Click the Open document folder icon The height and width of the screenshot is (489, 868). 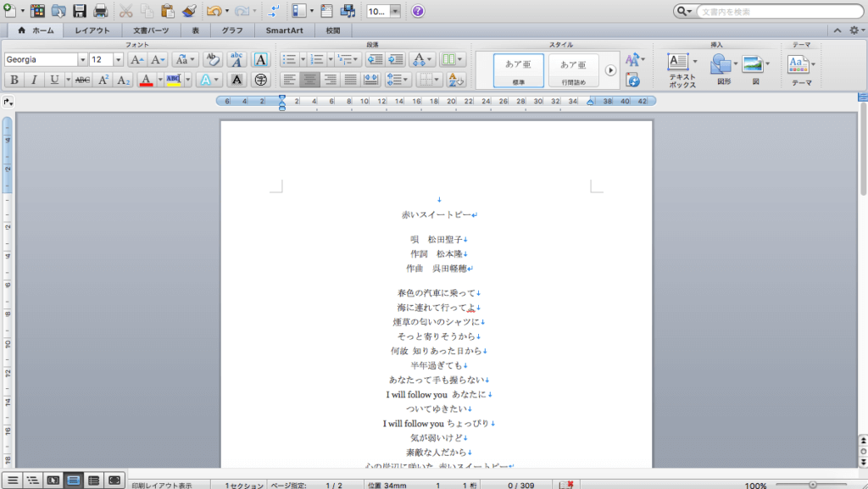(58, 10)
